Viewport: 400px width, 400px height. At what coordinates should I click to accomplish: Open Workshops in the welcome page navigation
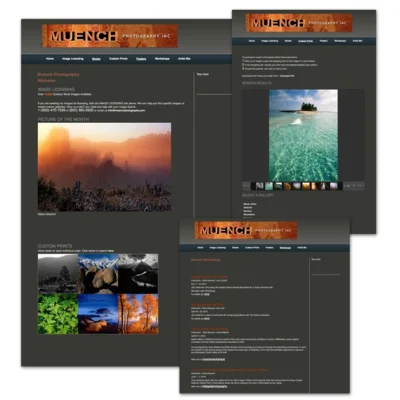162,59
